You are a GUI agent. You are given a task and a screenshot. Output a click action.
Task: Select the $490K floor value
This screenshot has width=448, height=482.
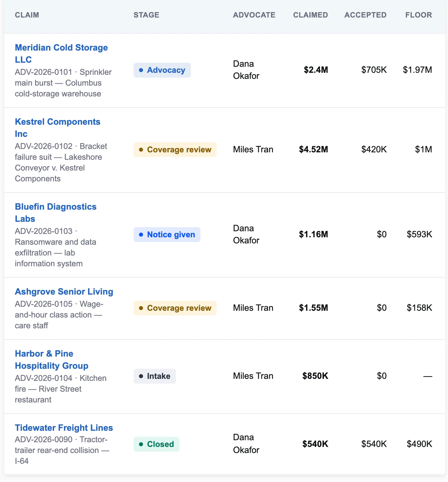pyautogui.click(x=420, y=444)
